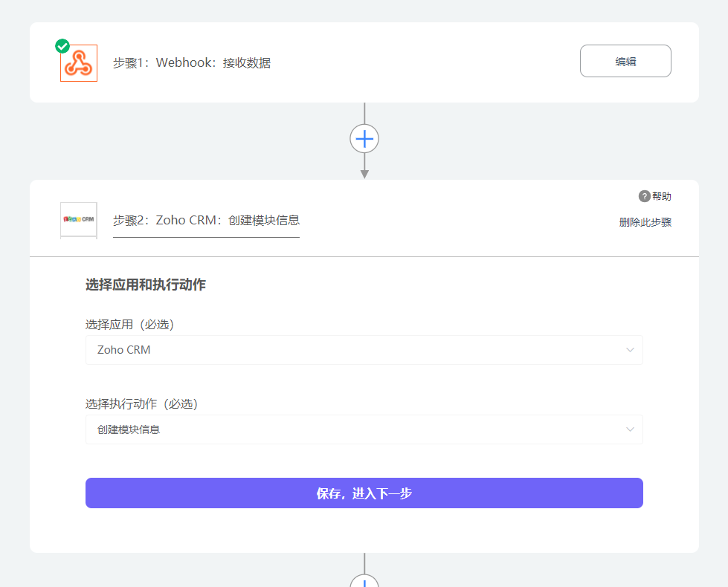Click the plus button below step 2
Screen dimensions: 728x587
click(x=364, y=581)
